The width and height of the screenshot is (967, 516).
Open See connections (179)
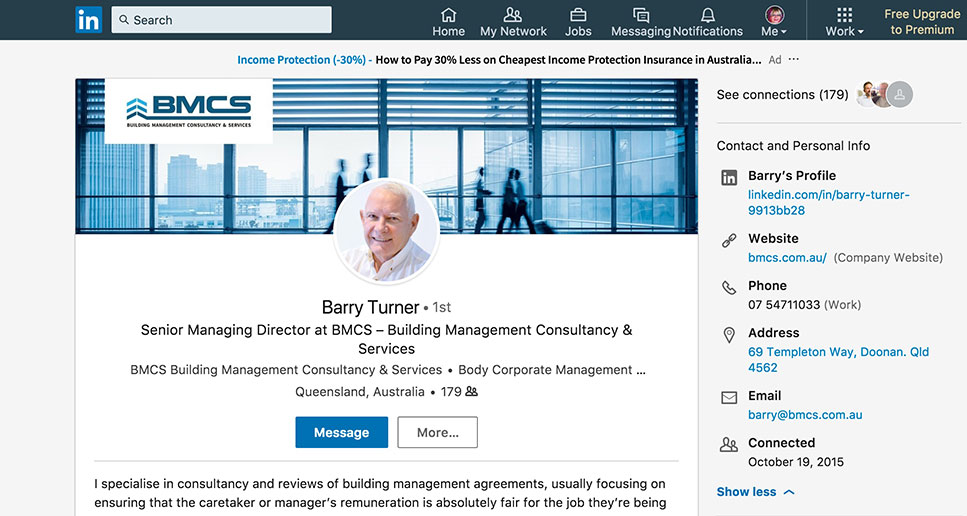click(782, 94)
